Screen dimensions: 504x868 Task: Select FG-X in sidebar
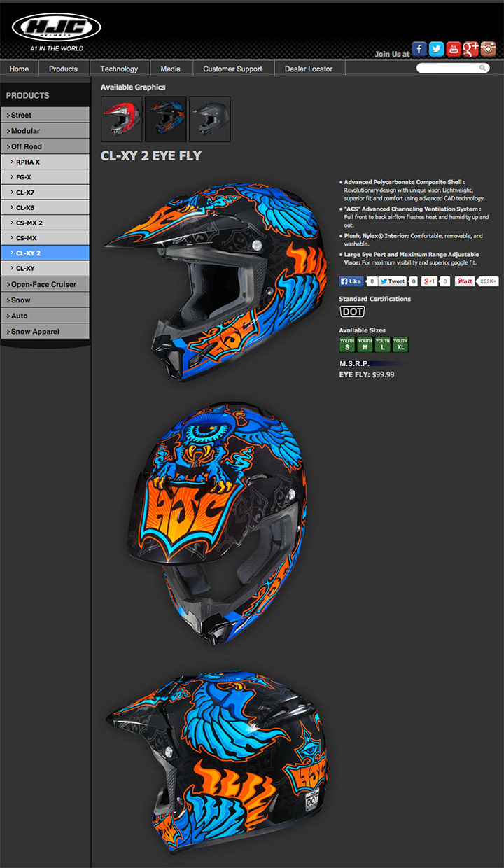pos(45,177)
